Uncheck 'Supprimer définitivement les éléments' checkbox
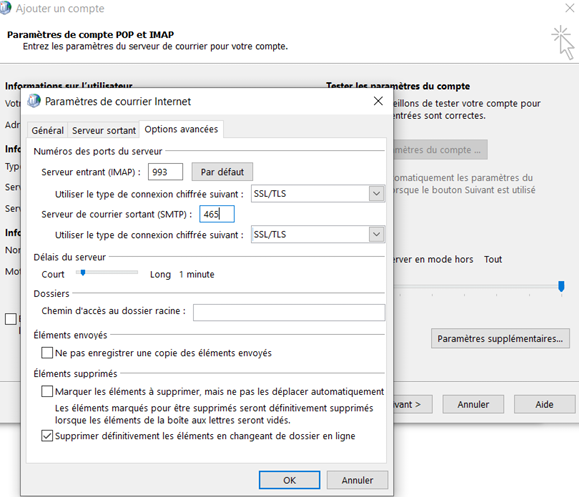Image resolution: width=579 pixels, height=497 pixels. [47, 436]
